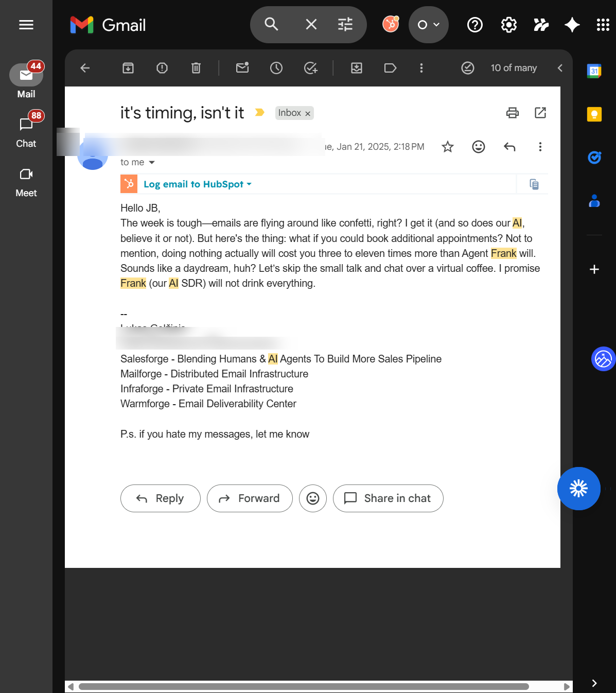Click the blue circular extension icon at right edge
616x693 pixels.
(603, 359)
